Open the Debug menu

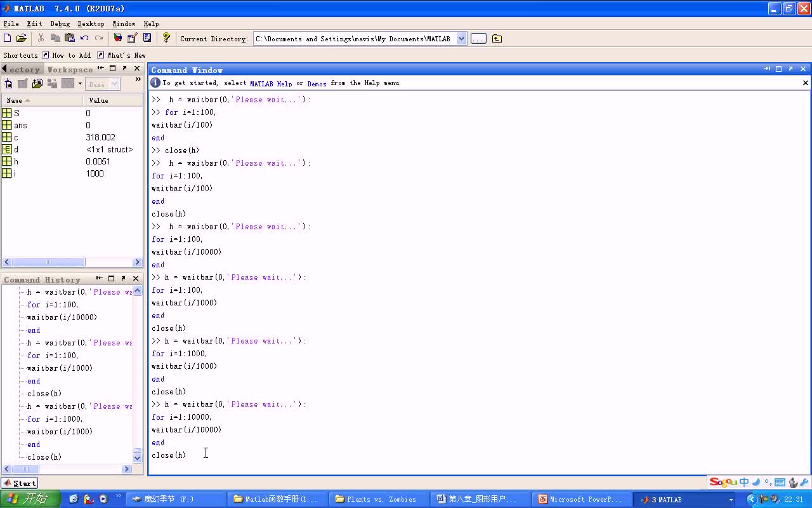[x=60, y=23]
